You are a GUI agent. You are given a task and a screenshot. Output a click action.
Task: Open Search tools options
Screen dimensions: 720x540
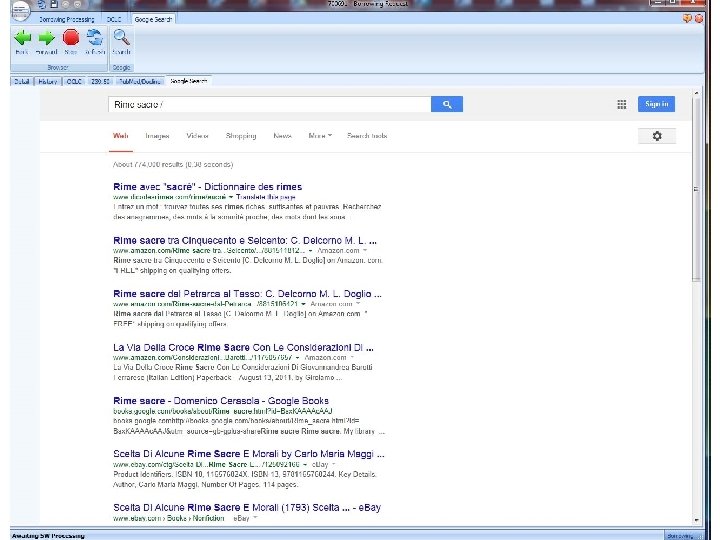[367, 136]
